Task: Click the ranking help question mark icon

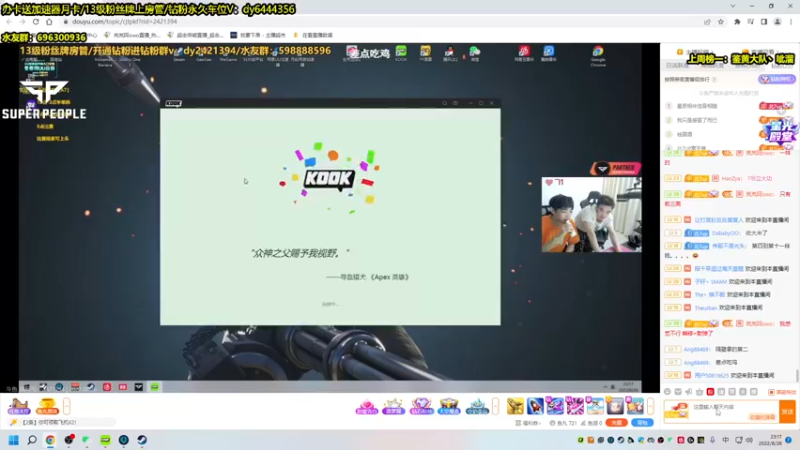Action: (714, 80)
